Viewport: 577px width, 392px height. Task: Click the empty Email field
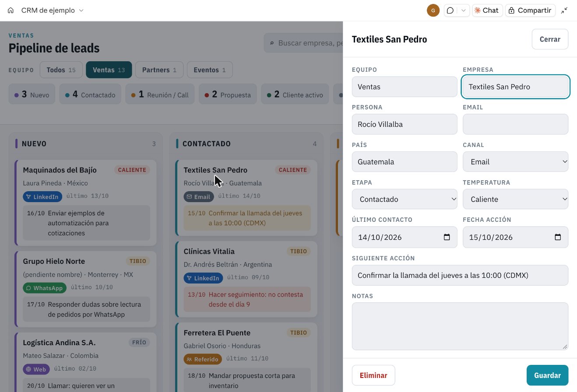tap(515, 124)
